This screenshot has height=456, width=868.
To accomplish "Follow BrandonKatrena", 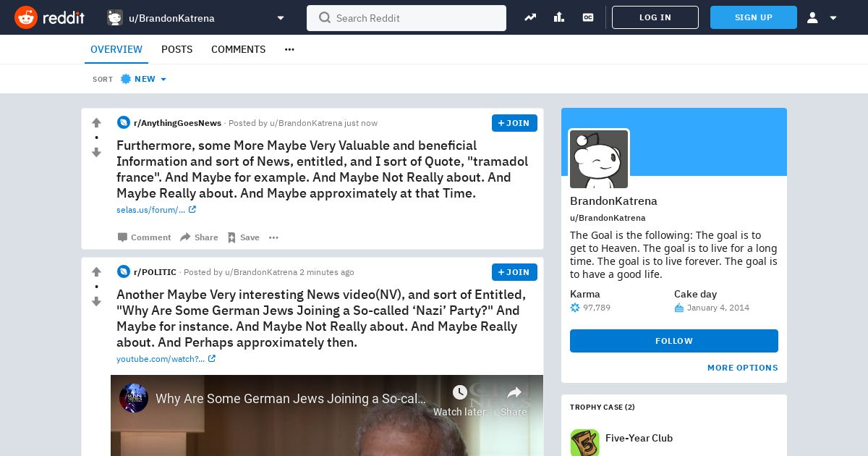I will click(674, 341).
